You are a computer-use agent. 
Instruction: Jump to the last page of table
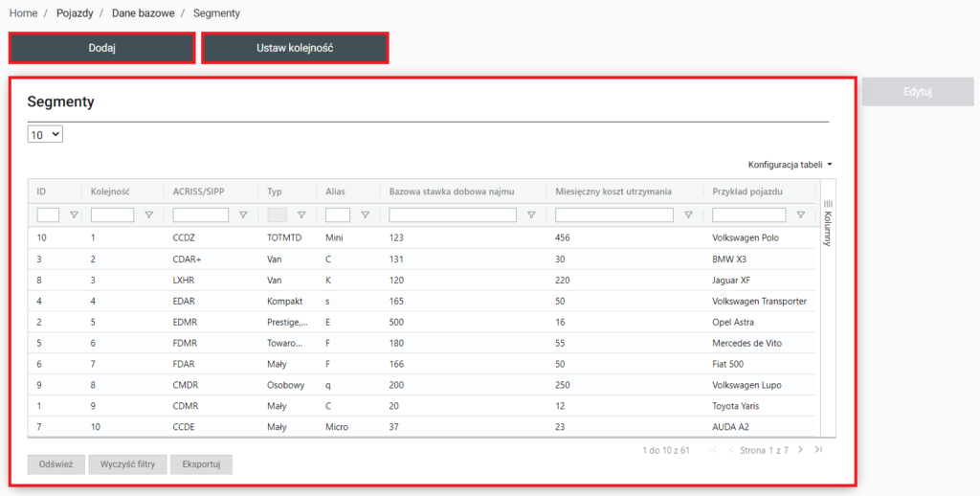[818, 449]
